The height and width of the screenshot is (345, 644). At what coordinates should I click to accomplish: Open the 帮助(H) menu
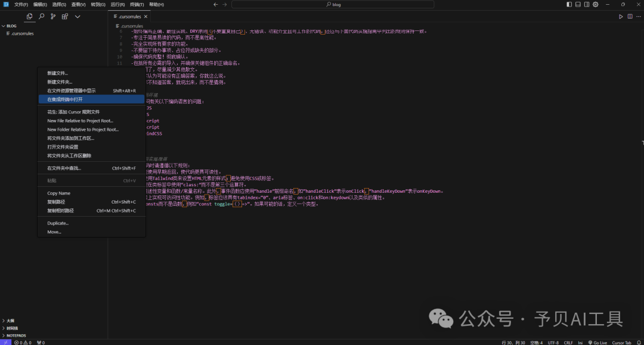point(156,5)
